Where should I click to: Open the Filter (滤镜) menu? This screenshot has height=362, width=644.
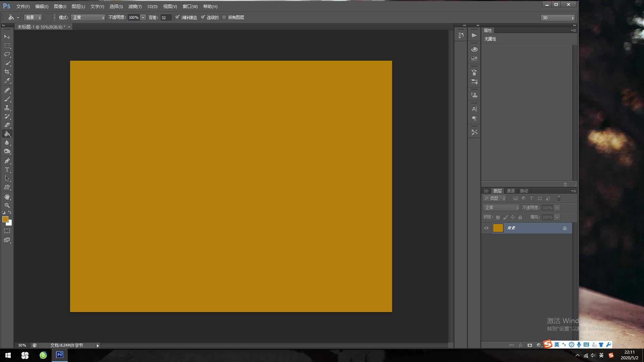pyautogui.click(x=135, y=6)
